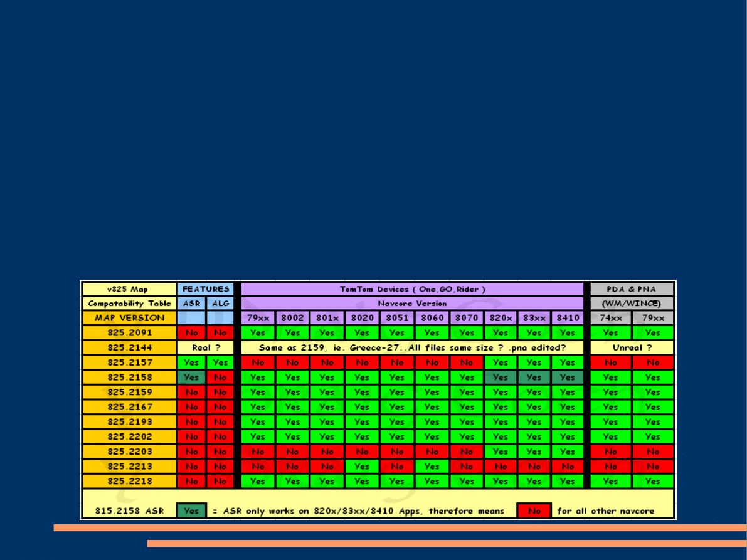Image resolution: width=747 pixels, height=560 pixels.
Task: Click the 'Same as 2159, ie. Greece-27' note
Action: [412, 347]
